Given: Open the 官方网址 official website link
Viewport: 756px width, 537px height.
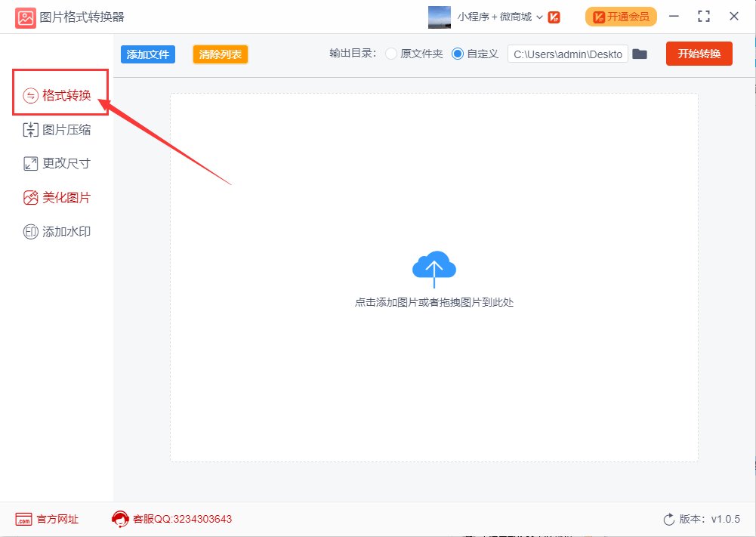Looking at the screenshot, I should (47, 519).
